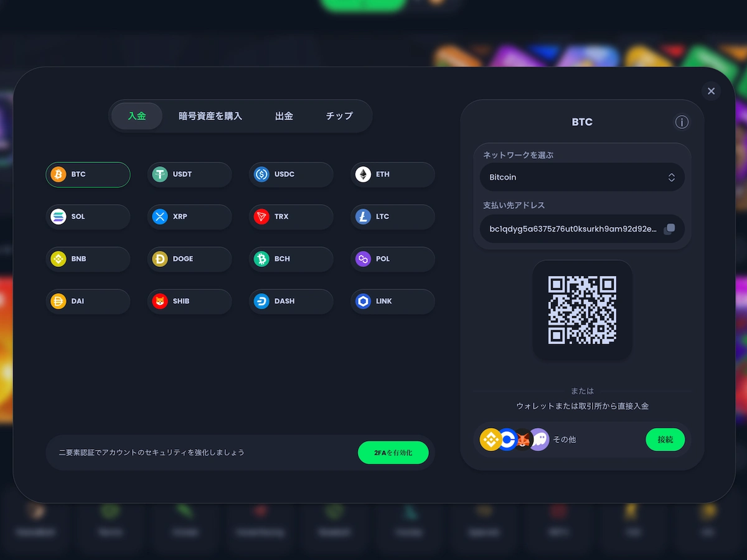747x560 pixels.
Task: Select POL Polygon coin
Action: pos(393,259)
